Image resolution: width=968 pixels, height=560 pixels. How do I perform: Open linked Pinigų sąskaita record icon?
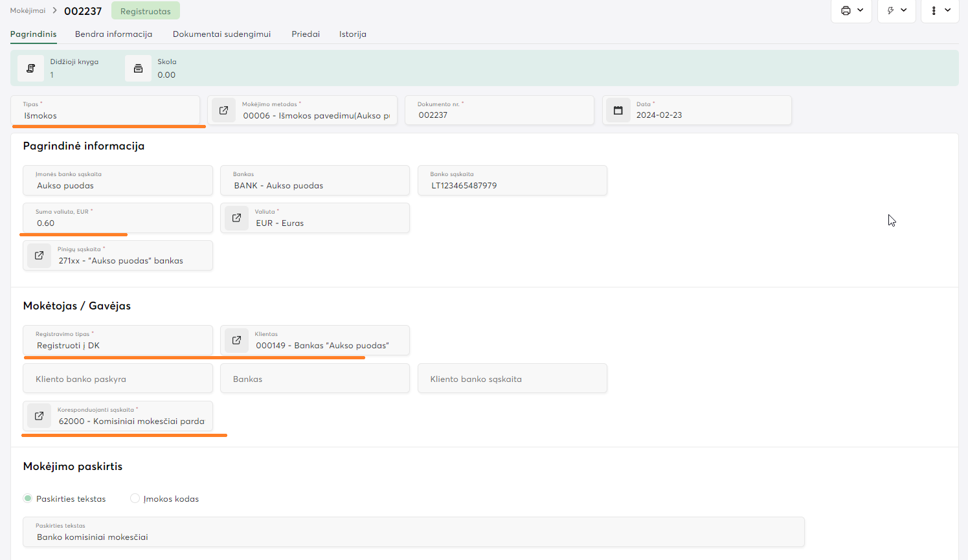point(39,256)
